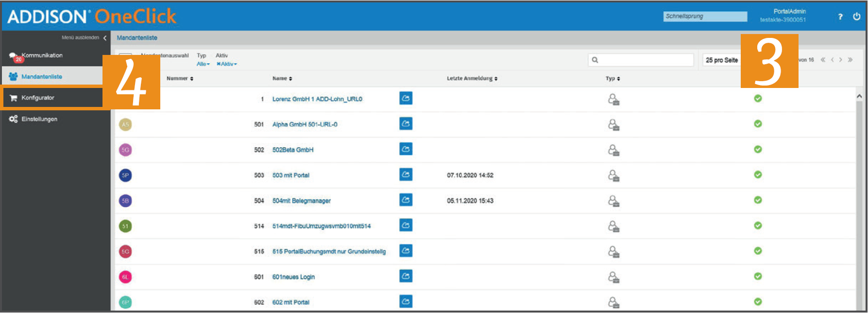Click the cloud icon for Lorenz GmbH

(x=406, y=98)
